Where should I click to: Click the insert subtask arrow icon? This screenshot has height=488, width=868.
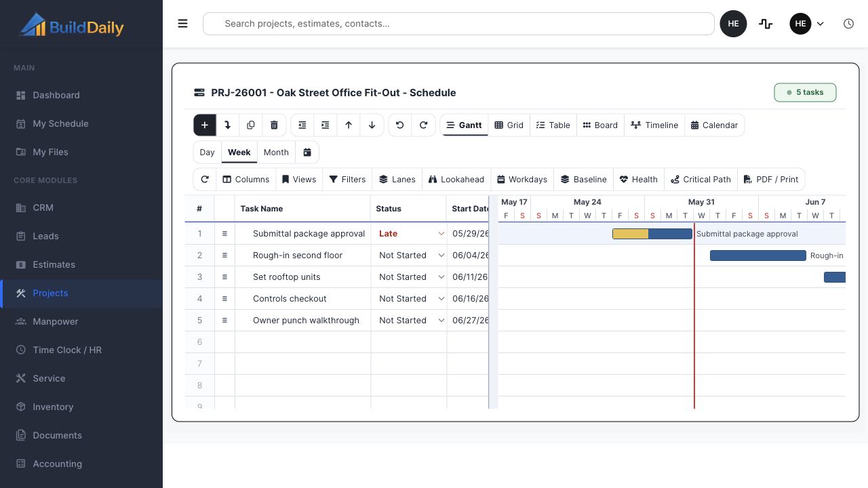pos(228,125)
